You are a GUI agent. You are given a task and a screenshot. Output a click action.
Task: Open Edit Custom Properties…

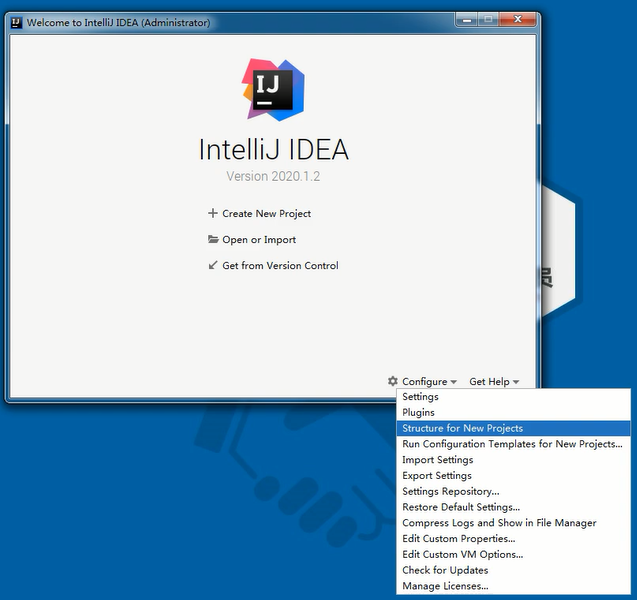click(514, 539)
